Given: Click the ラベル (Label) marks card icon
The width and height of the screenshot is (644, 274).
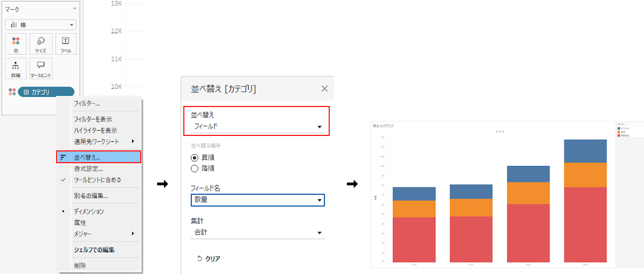Looking at the screenshot, I should coord(65,44).
